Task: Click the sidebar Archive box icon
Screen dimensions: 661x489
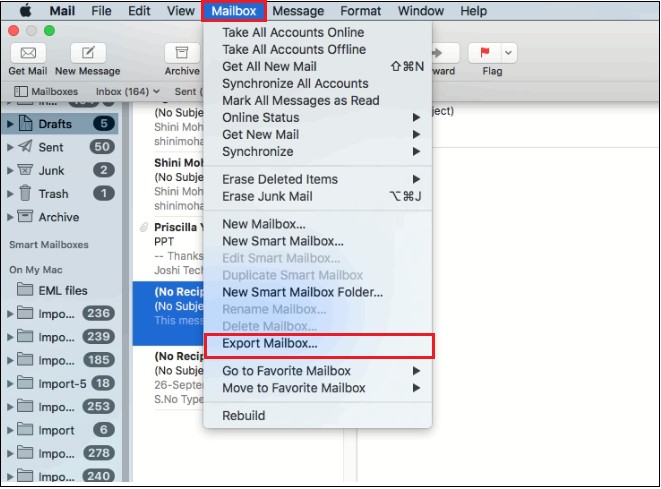Action: (25, 216)
